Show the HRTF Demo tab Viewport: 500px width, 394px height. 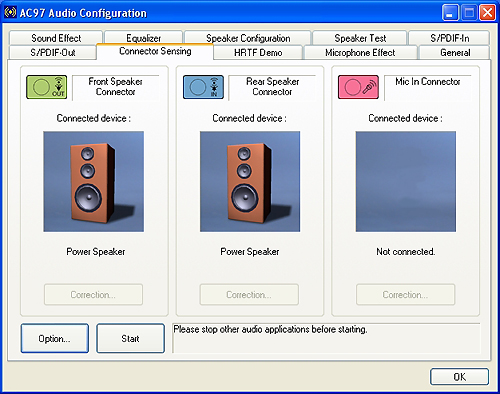click(258, 53)
